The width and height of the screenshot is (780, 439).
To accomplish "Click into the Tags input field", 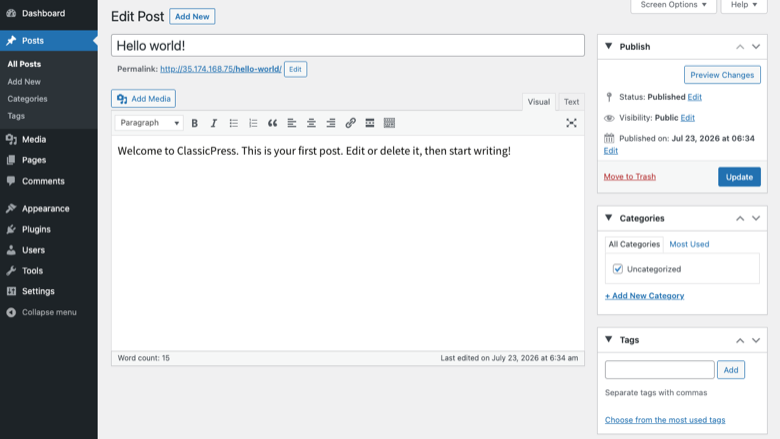I will point(660,370).
